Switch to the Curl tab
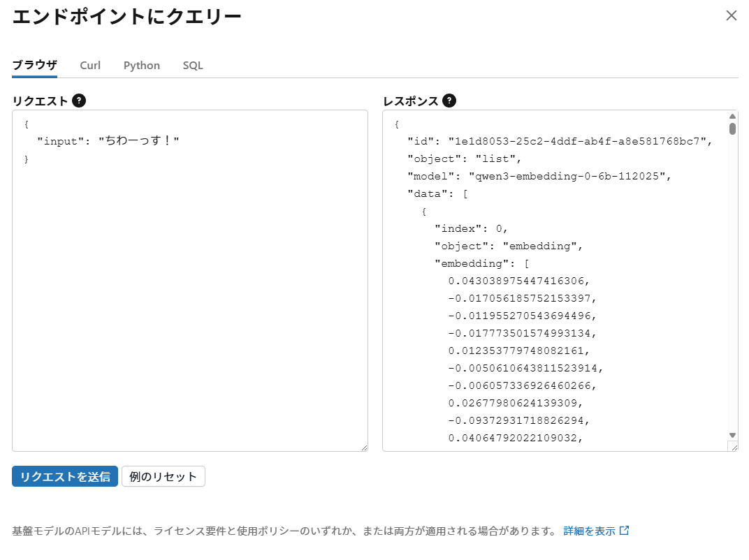 click(x=90, y=65)
